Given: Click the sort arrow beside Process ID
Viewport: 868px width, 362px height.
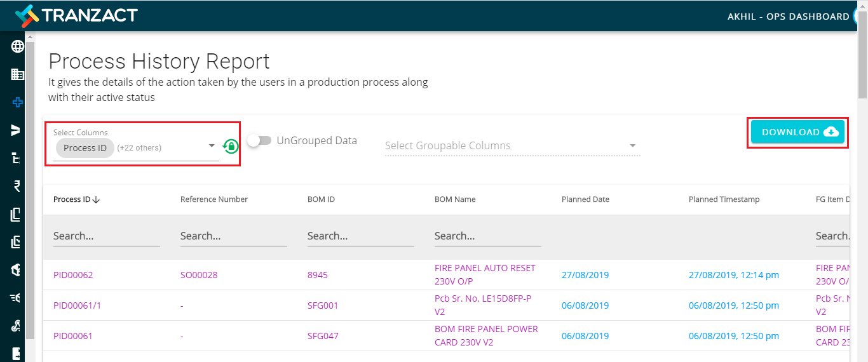Looking at the screenshot, I should pyautogui.click(x=97, y=199).
